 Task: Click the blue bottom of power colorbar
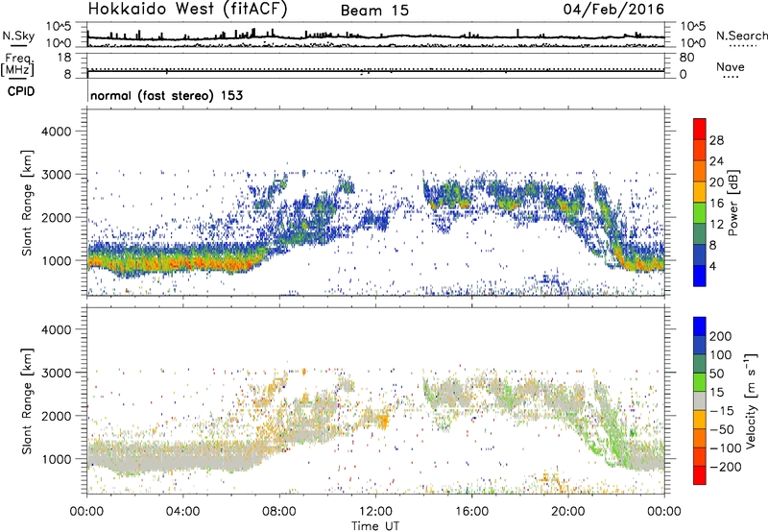click(x=700, y=276)
